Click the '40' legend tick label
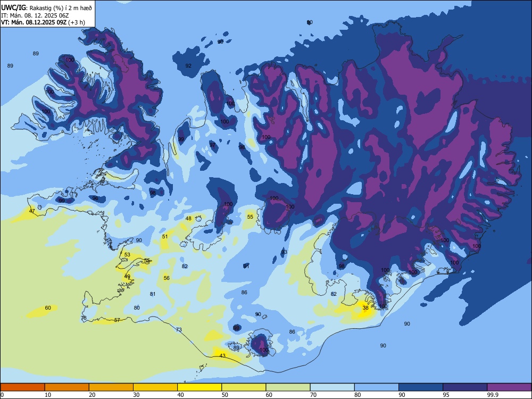The width and height of the screenshot is (532, 399). [x=180, y=395]
